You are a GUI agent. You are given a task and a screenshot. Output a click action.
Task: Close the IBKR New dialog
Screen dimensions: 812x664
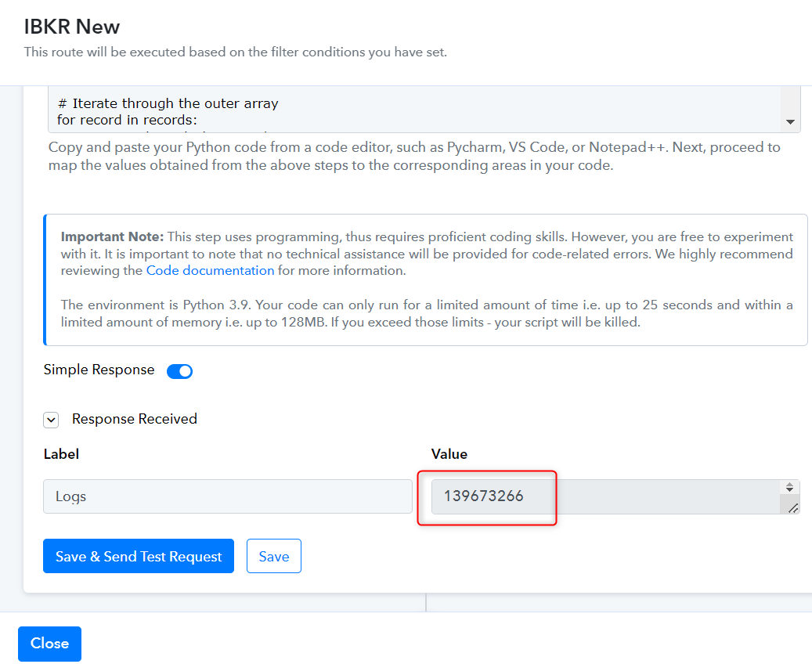pyautogui.click(x=49, y=644)
